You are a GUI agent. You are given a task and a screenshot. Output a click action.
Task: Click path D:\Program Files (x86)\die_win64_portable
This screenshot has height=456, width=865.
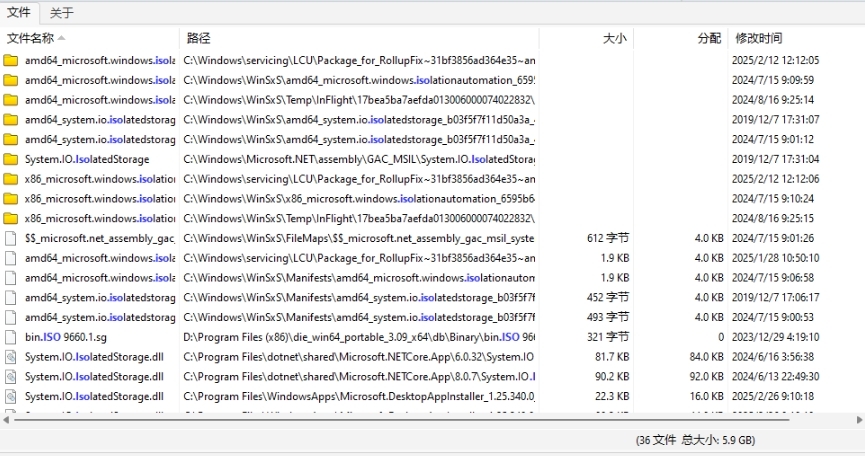point(359,337)
